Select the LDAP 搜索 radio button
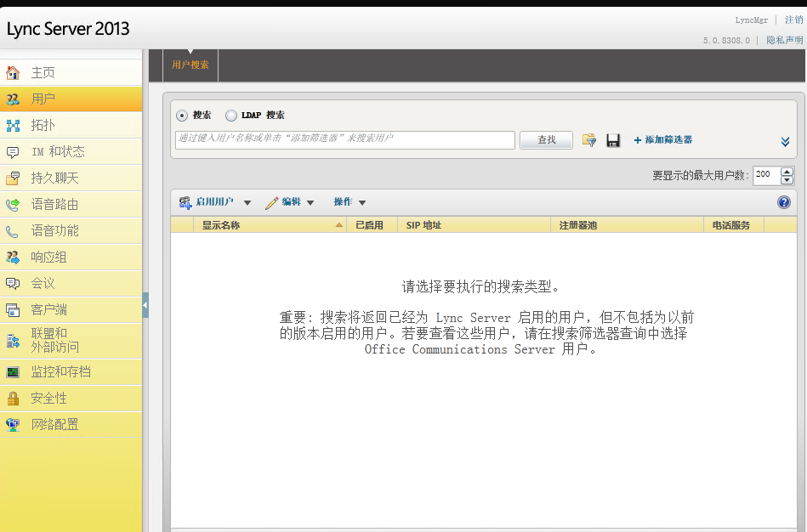 (x=231, y=116)
